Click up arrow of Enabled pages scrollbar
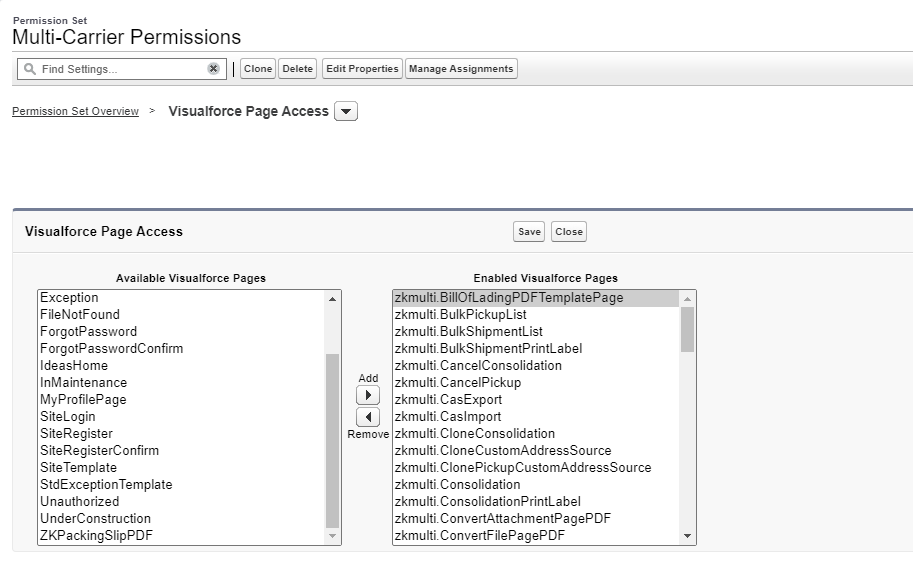 pyautogui.click(x=687, y=299)
